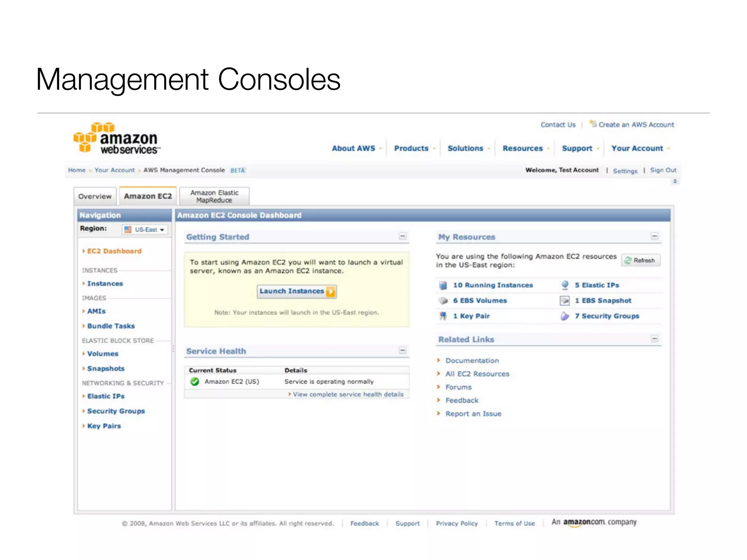
Task: Open Elastic IPs in navigation panel
Action: tap(106, 396)
